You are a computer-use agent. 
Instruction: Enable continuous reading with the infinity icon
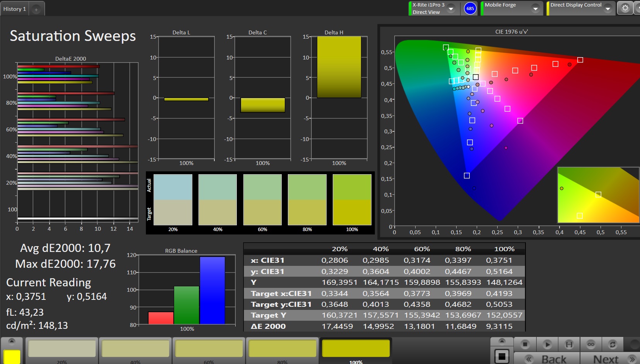pos(591,344)
